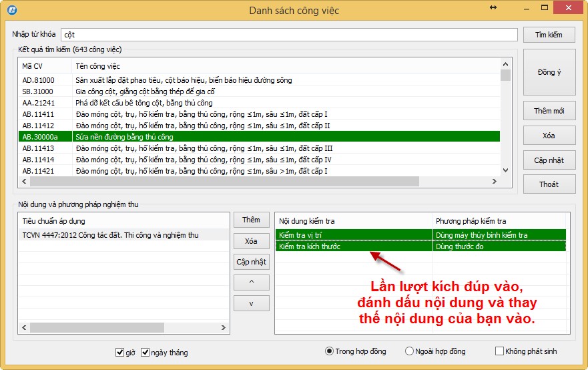Enable the "Không phát sinh" checkbox
Image resolution: width=588 pixels, height=370 pixels.
499,351
